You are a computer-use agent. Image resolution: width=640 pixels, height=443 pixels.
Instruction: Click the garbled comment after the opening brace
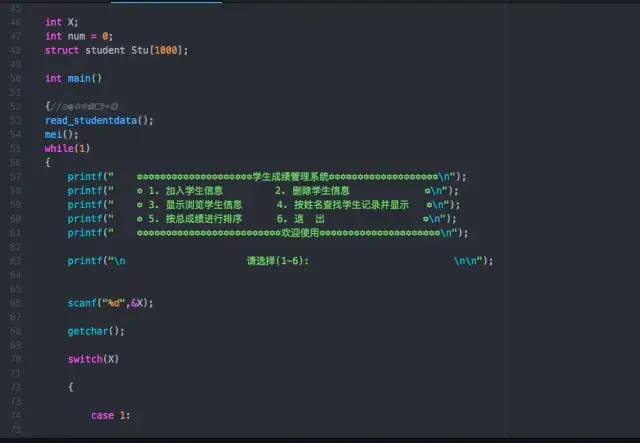84,107
